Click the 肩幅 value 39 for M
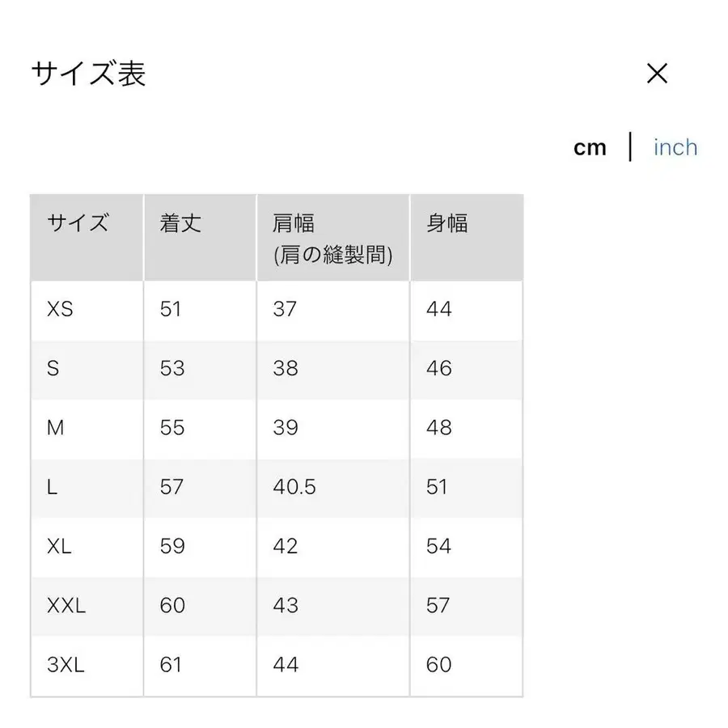 click(284, 428)
